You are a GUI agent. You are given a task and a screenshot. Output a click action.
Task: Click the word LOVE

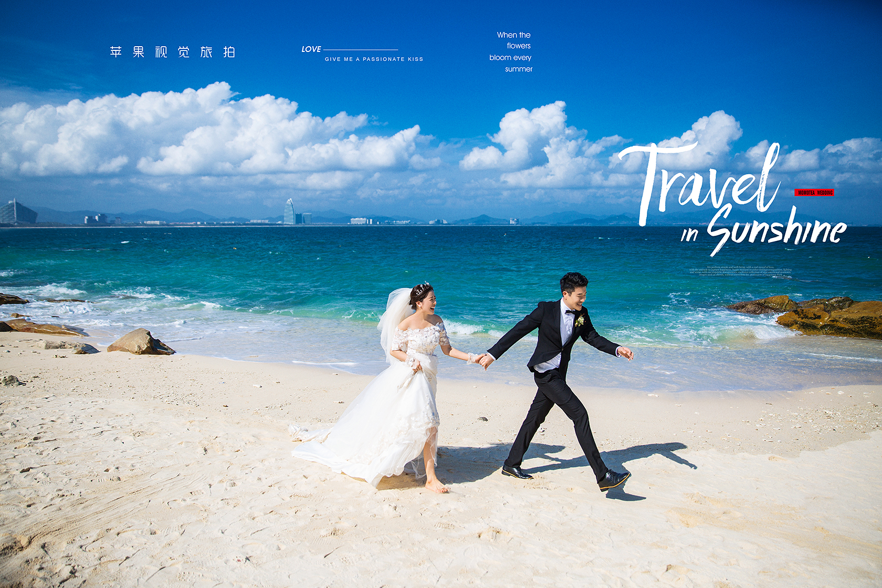coord(311,49)
